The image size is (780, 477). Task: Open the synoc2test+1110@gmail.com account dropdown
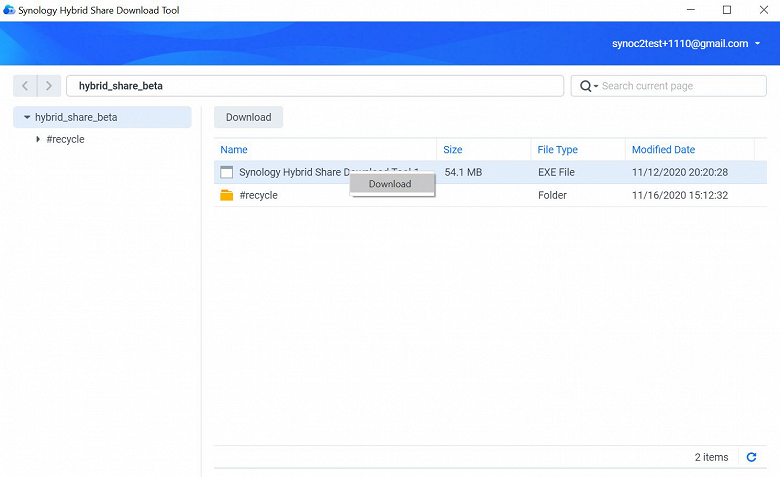point(686,43)
